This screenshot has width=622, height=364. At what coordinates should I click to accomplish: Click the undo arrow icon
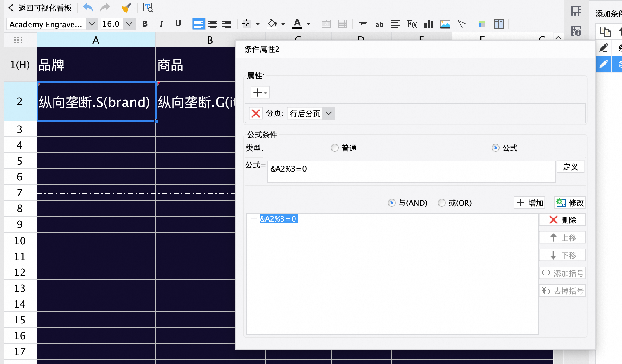coord(88,7)
